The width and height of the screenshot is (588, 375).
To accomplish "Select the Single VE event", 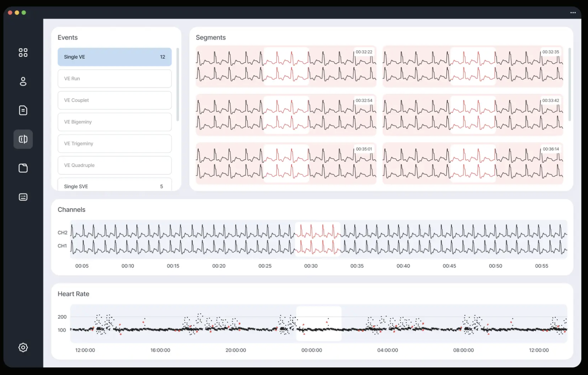I will click(x=114, y=57).
